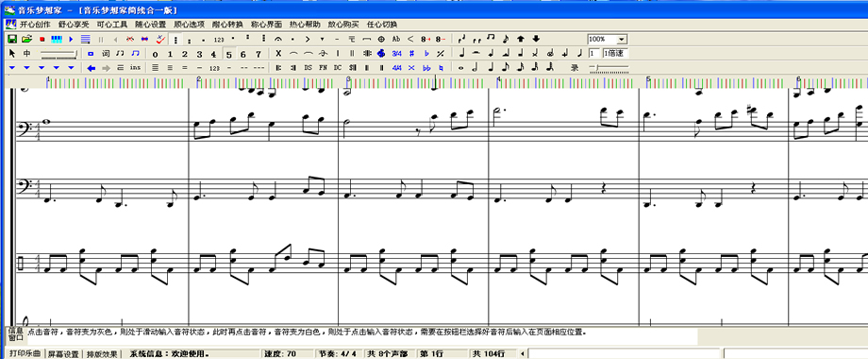Viewport: 868px width, 359px height.
Task: Choose the 3/4 time signature button
Action: (396, 54)
